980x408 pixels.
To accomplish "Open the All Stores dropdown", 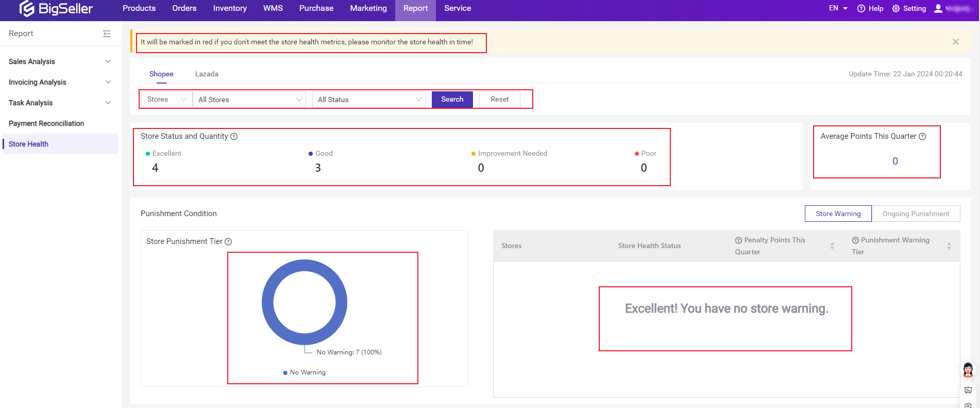I will point(249,100).
